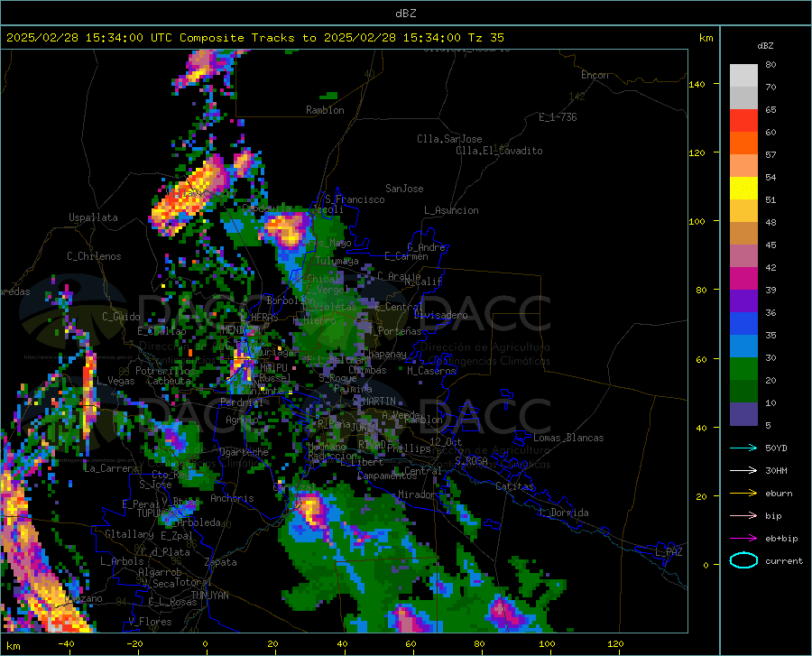
Task: Select the tan 48 dBZ swatch
Action: 743,234
